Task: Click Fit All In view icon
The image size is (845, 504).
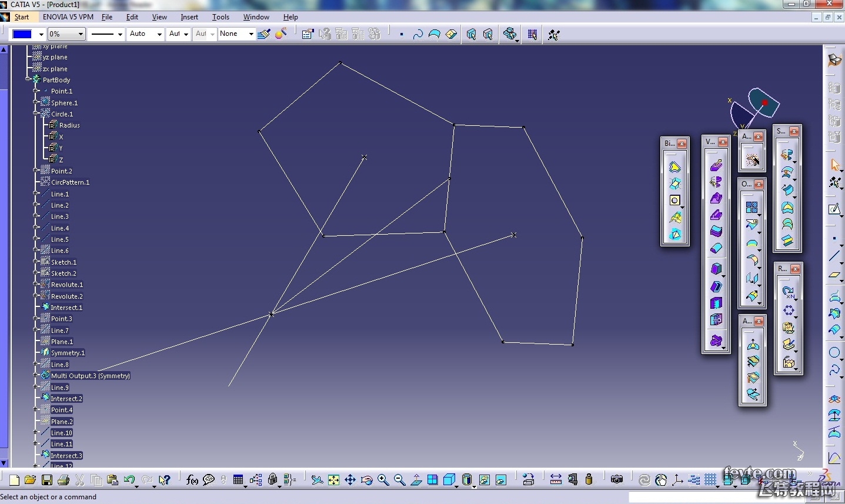Action: 333,480
